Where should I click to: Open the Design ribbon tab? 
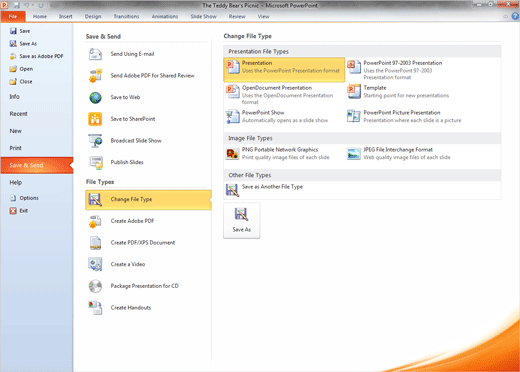point(93,16)
